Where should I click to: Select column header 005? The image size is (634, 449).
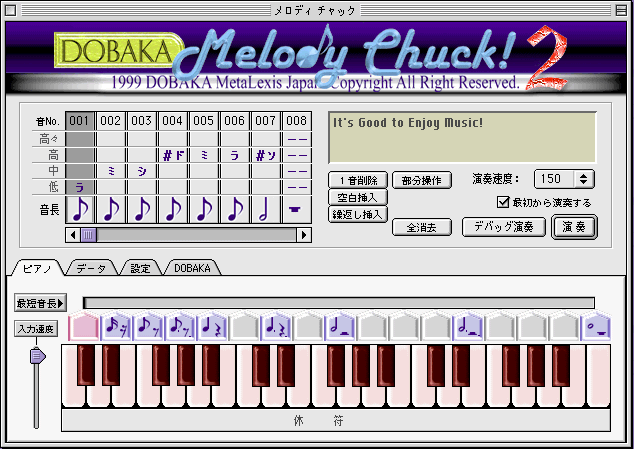(204, 121)
